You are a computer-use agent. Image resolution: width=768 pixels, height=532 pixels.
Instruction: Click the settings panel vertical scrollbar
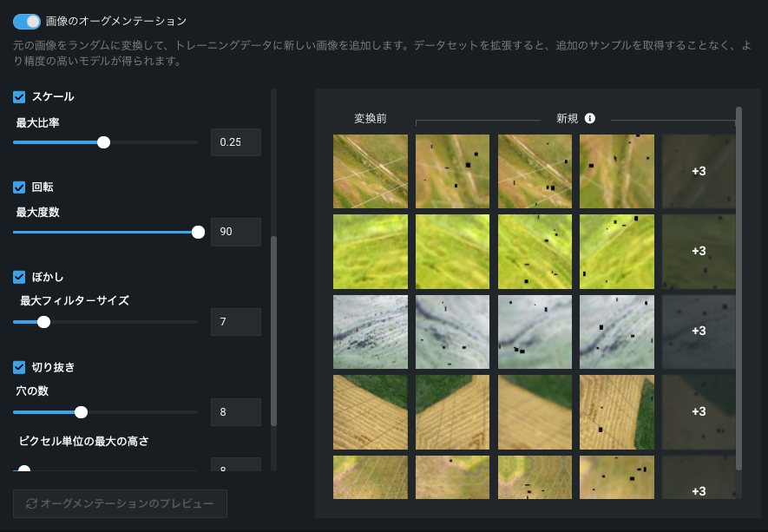[274, 330]
